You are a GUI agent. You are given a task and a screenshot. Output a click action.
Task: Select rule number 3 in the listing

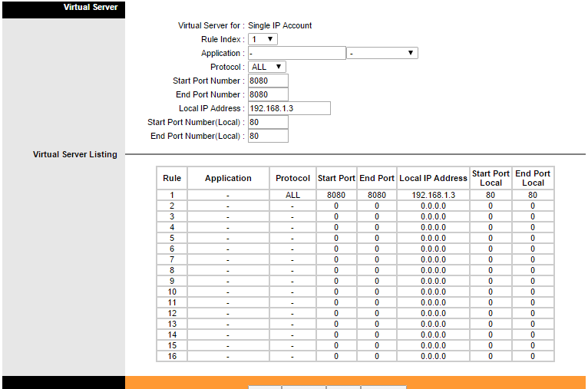(172, 216)
